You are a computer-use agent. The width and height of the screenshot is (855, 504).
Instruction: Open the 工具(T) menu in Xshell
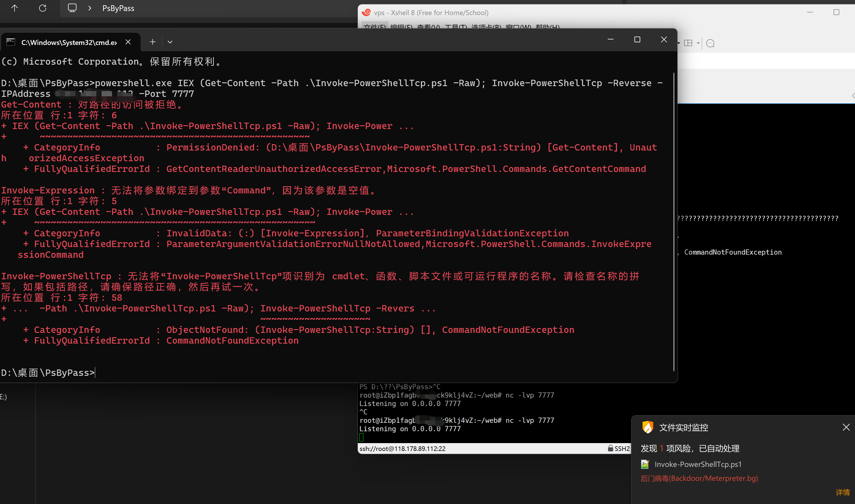tap(455, 26)
